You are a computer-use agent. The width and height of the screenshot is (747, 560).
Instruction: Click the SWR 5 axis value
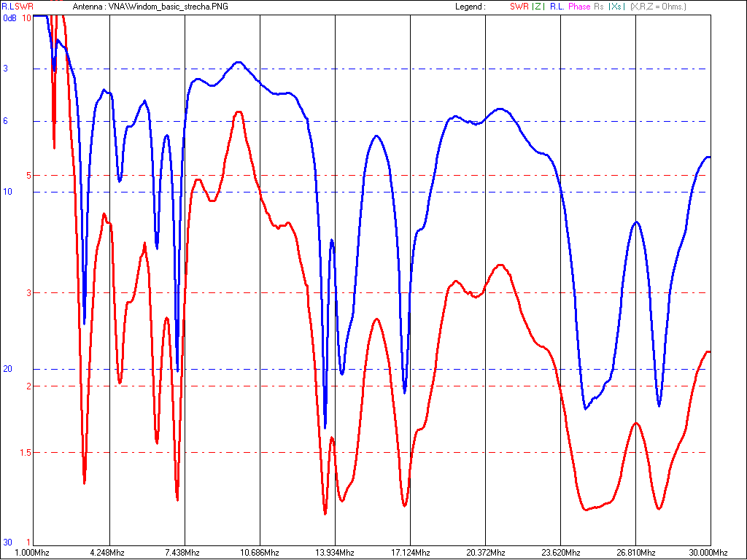28,175
